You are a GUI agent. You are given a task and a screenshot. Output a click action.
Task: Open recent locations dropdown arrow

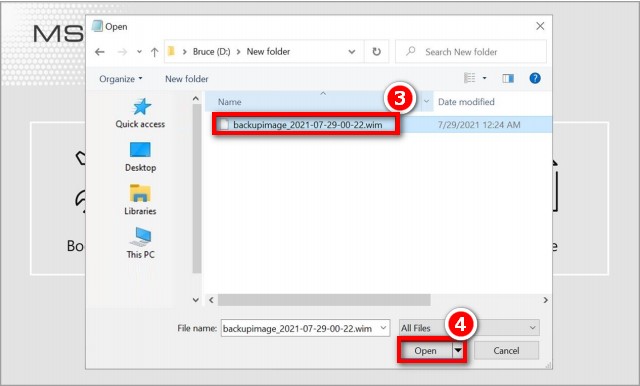pos(139,52)
